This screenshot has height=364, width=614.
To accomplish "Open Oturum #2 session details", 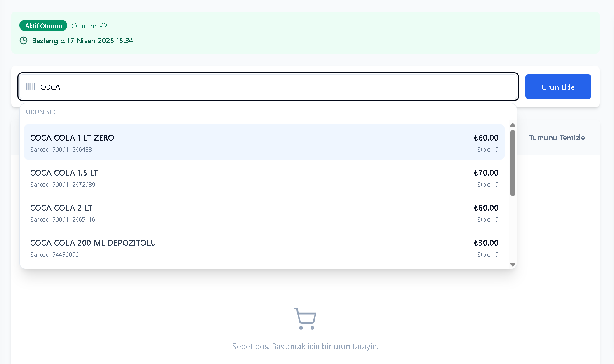I will pyautogui.click(x=89, y=26).
